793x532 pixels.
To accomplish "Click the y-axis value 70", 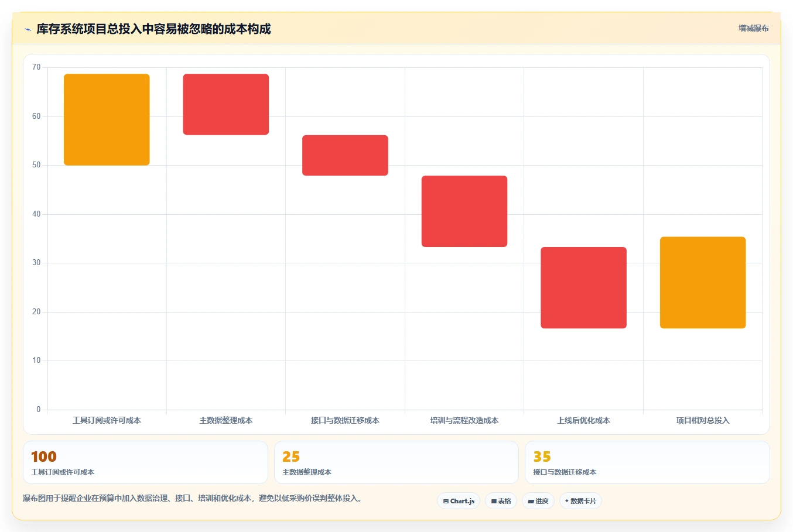I will 36,67.
